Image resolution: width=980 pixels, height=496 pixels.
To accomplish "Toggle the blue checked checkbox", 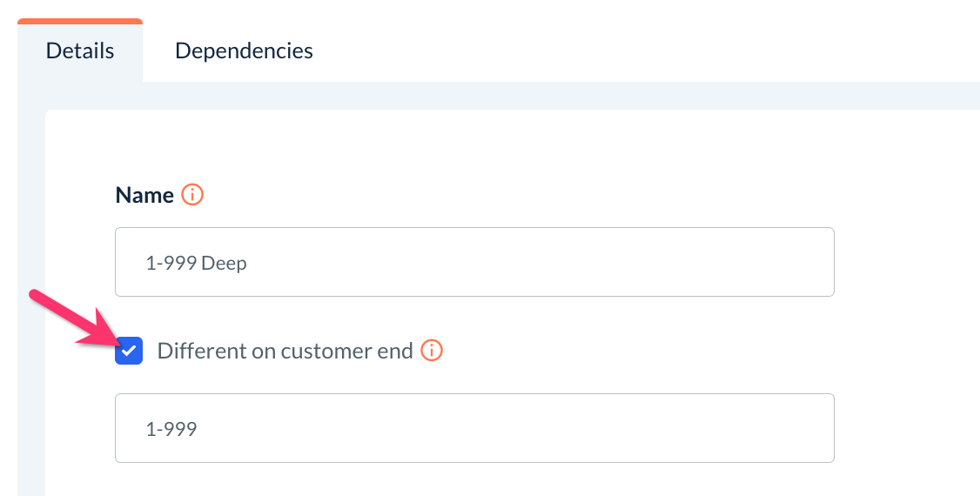I will 129,352.
